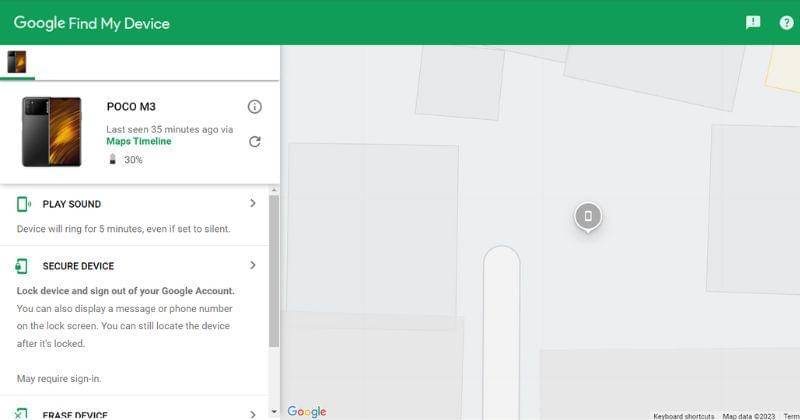This screenshot has width=800, height=420.
Task: Click the Google Find My Device title
Action: pyautogui.click(x=91, y=23)
